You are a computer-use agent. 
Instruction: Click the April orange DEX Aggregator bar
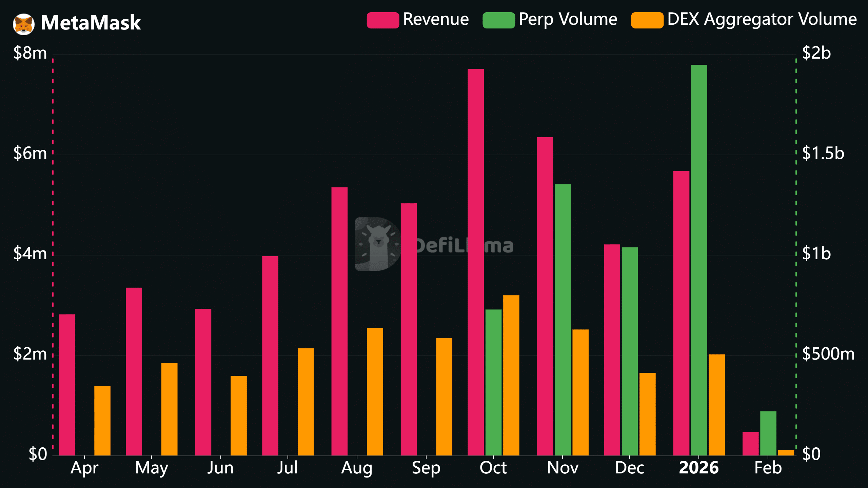[102, 420]
